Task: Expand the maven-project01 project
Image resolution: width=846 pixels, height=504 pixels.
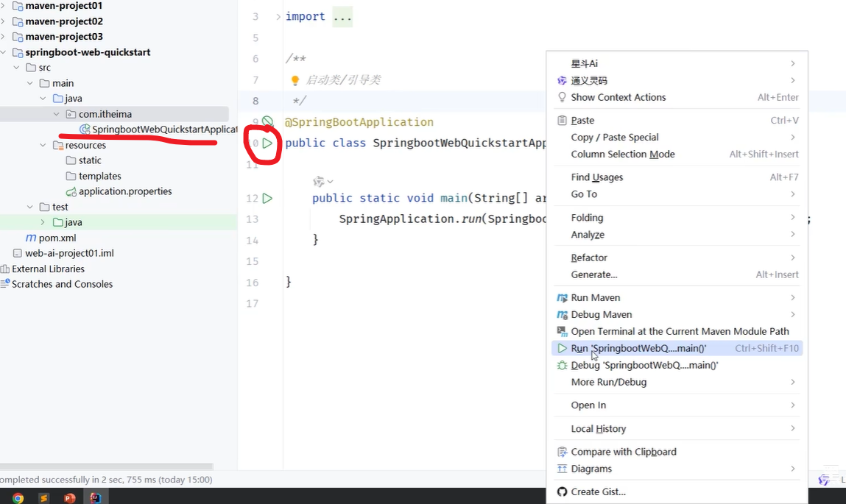Action: coord(6,6)
